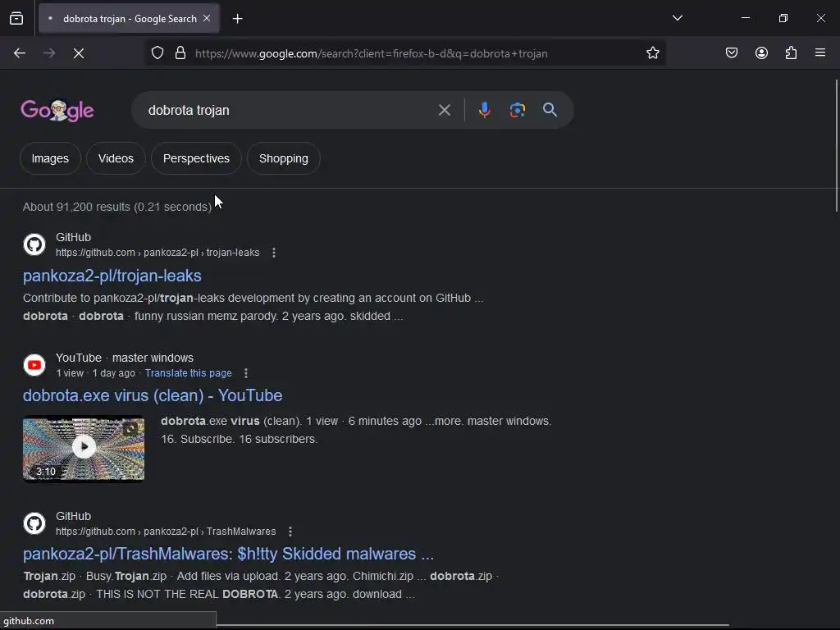Click the TrashMalwares GitHub URL breadcrumb
840x630 pixels.
point(166,532)
